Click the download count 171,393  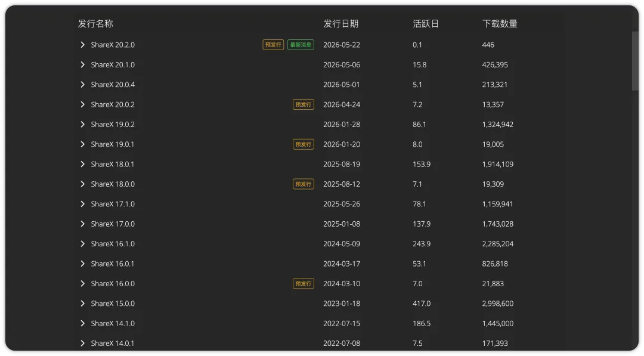495,343
